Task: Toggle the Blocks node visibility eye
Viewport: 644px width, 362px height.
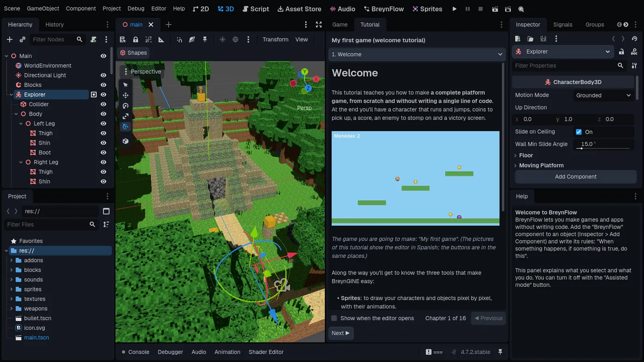Action: [x=103, y=85]
